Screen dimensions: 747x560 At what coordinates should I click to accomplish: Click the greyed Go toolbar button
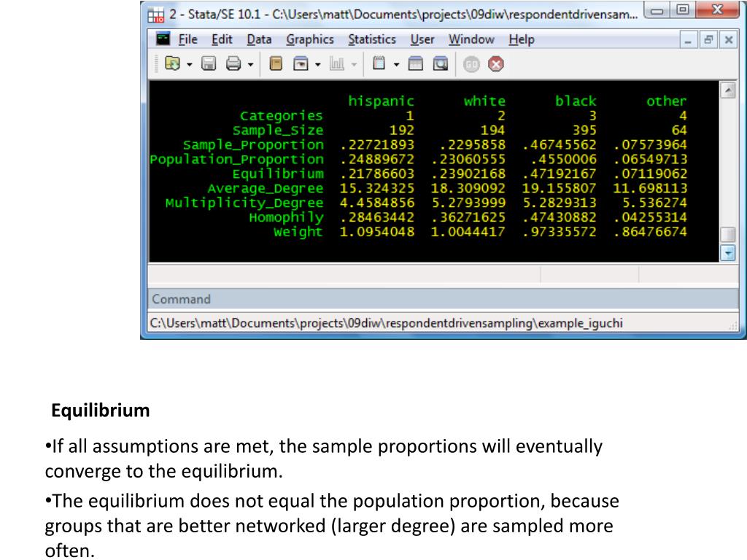coord(471,64)
